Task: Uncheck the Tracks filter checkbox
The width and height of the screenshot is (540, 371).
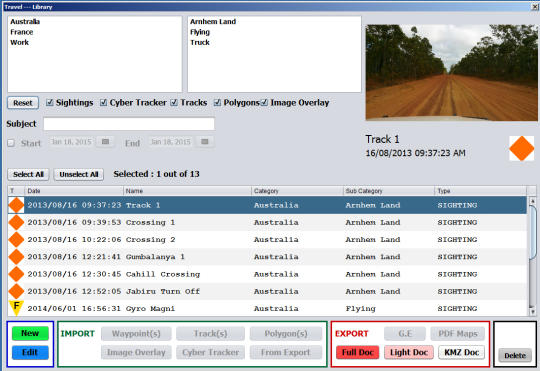Action: point(174,103)
